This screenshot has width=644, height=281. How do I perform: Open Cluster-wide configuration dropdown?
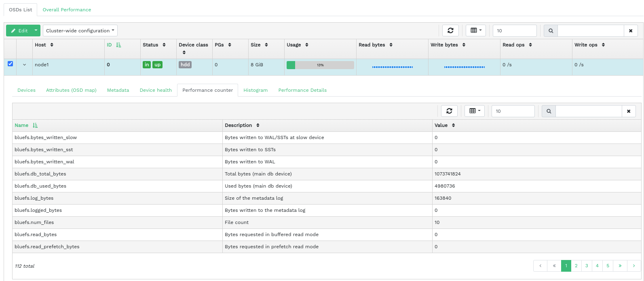click(80, 31)
